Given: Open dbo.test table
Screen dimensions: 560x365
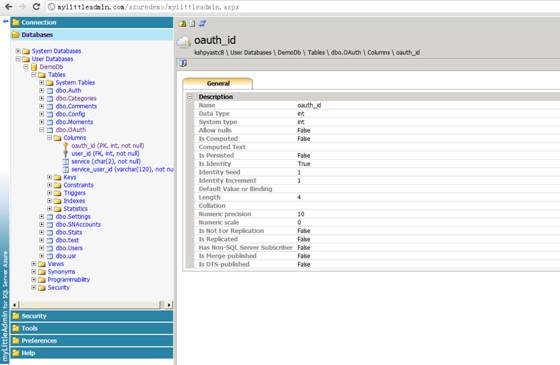Looking at the screenshot, I should (67, 240).
